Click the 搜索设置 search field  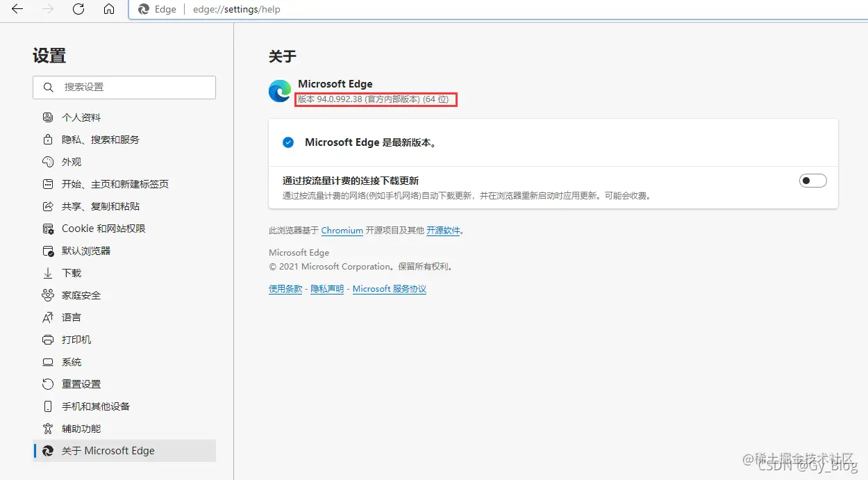click(x=124, y=88)
